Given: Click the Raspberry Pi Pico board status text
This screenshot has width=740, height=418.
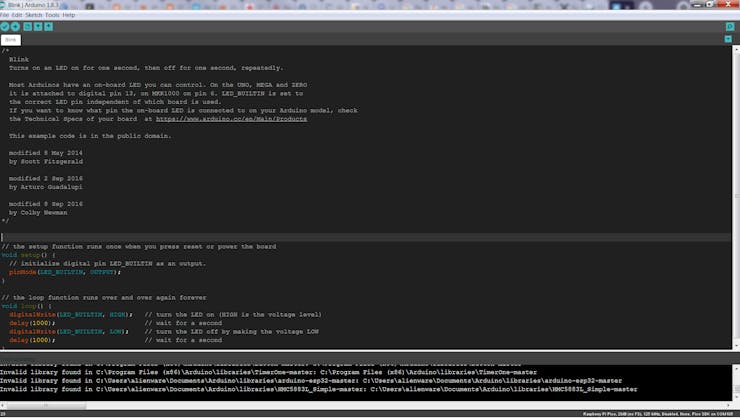Looking at the screenshot, I should pyautogui.click(x=658, y=414).
